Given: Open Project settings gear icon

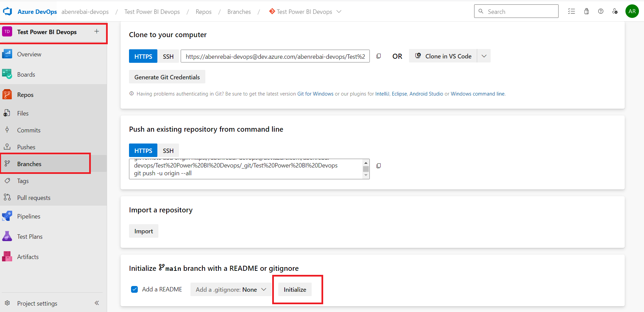Looking at the screenshot, I should coord(7,303).
